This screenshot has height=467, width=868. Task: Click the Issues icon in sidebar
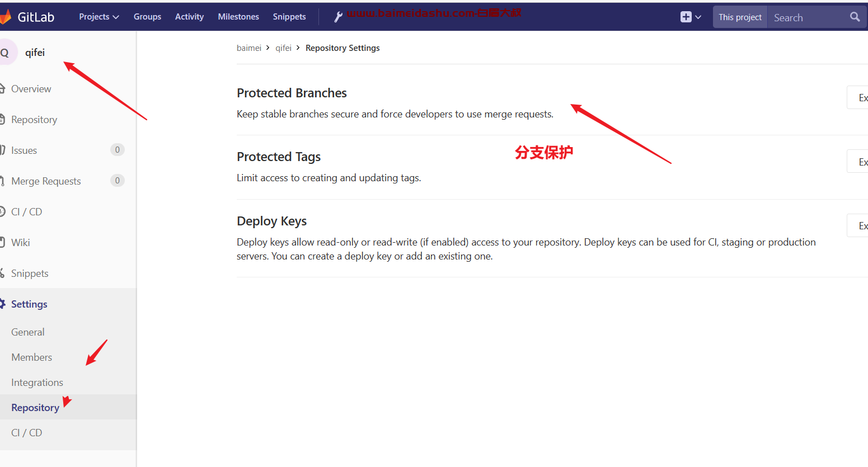click(x=3, y=150)
